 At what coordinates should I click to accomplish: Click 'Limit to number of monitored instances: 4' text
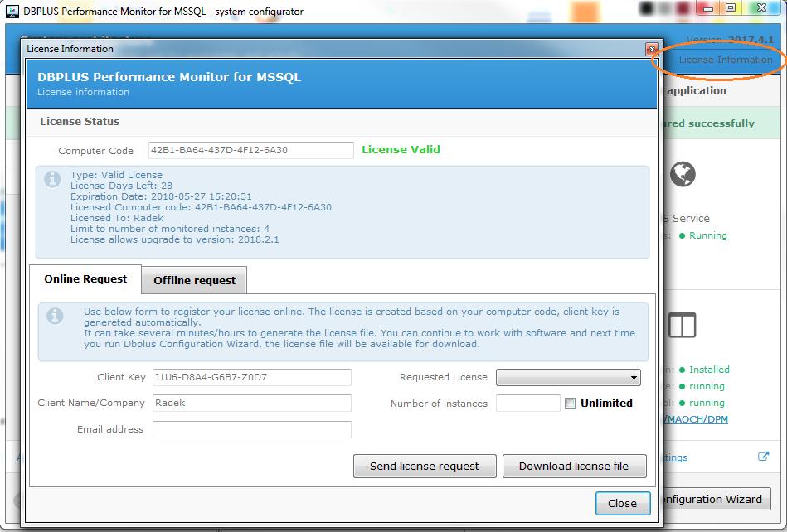click(170, 229)
